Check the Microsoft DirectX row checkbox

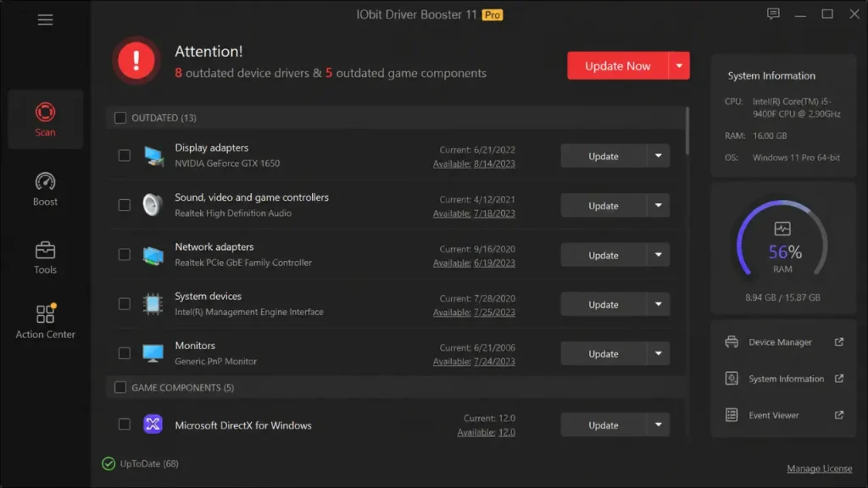125,424
